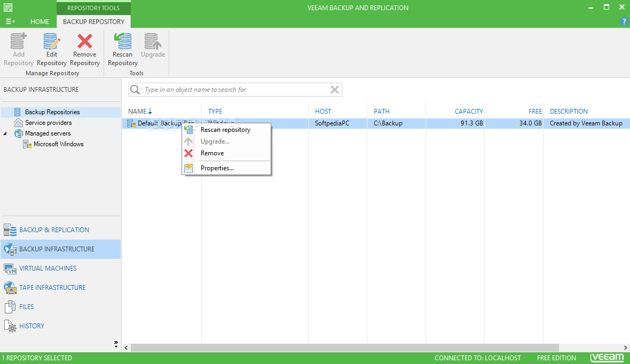This screenshot has width=630, height=364.
Task: Click the horizontal scrollbar thumb
Action: (345, 348)
